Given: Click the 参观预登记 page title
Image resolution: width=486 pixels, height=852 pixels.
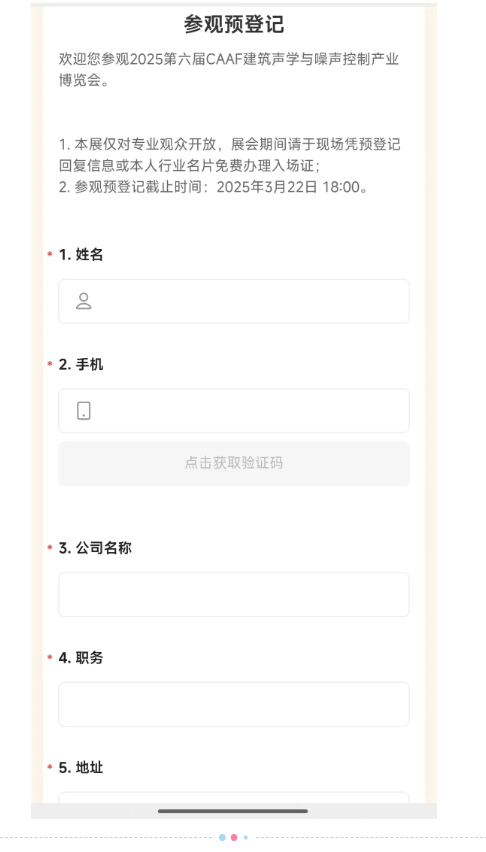Looking at the screenshot, I should click(234, 24).
